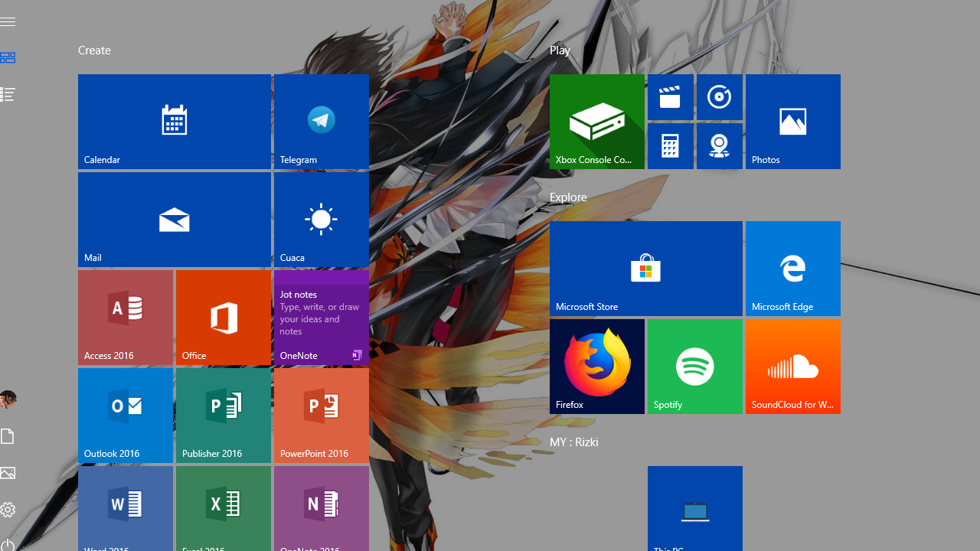Image resolution: width=980 pixels, height=551 pixels.
Task: Open the Telegram tile
Action: pyautogui.click(x=320, y=121)
